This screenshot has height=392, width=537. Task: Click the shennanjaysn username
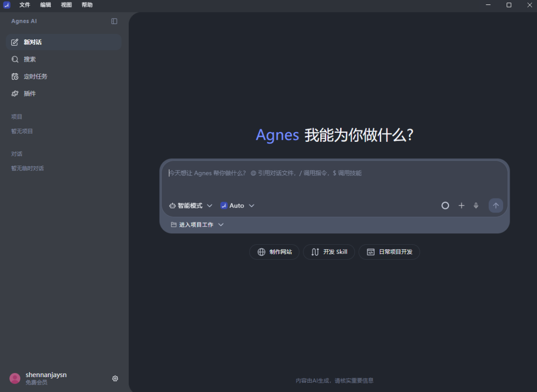46,375
